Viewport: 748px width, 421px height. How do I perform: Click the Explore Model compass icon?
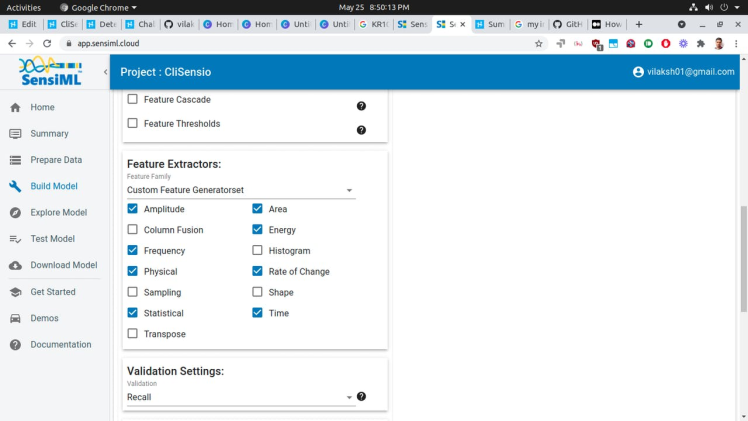click(x=15, y=213)
